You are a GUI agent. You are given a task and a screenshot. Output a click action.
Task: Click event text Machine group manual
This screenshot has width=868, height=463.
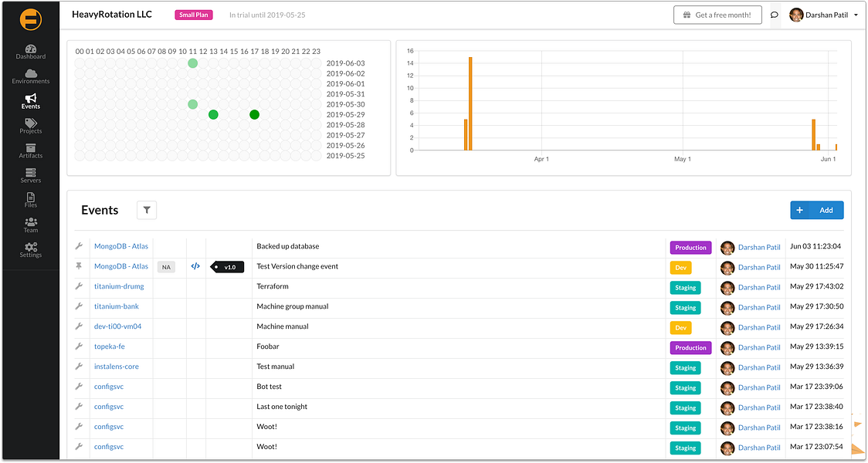pyautogui.click(x=292, y=306)
